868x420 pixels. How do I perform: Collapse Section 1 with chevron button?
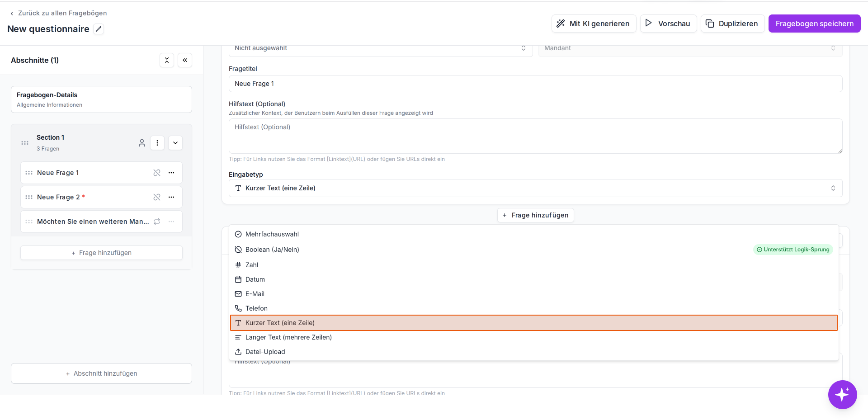coord(175,143)
